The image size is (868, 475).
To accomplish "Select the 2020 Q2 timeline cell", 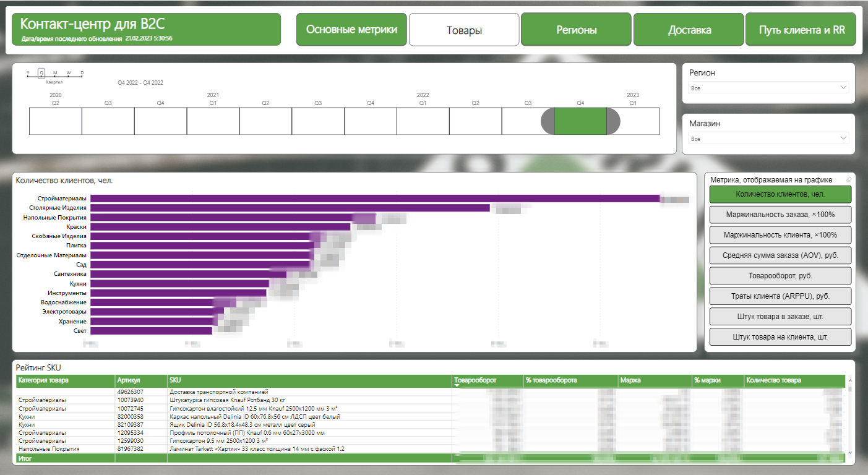I will [x=56, y=121].
